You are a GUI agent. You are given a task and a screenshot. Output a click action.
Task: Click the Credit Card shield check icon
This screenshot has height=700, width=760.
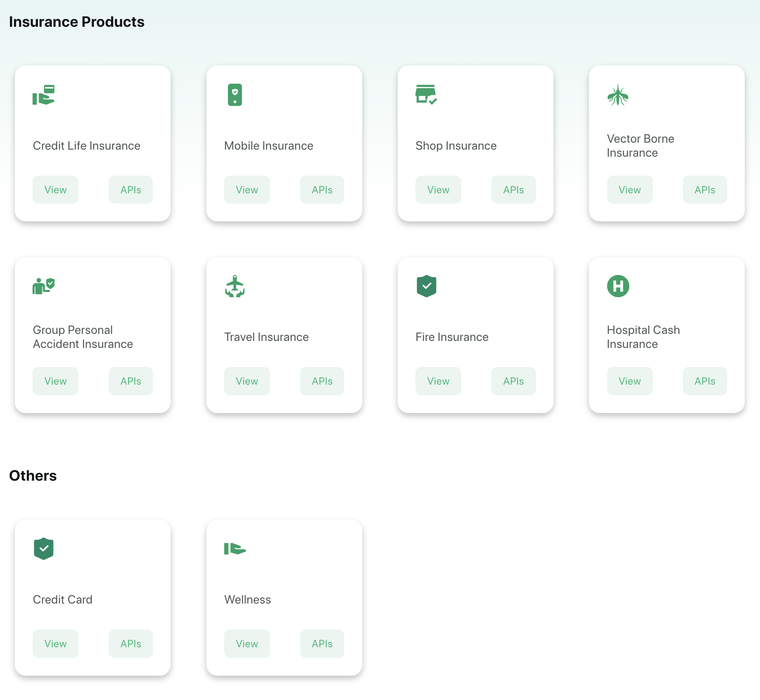pos(44,549)
